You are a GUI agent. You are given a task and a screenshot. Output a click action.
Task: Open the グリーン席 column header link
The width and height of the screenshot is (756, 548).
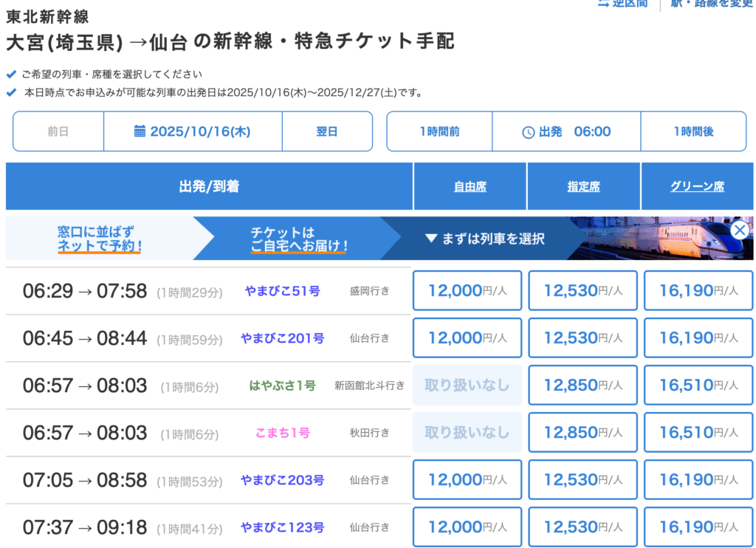click(697, 187)
